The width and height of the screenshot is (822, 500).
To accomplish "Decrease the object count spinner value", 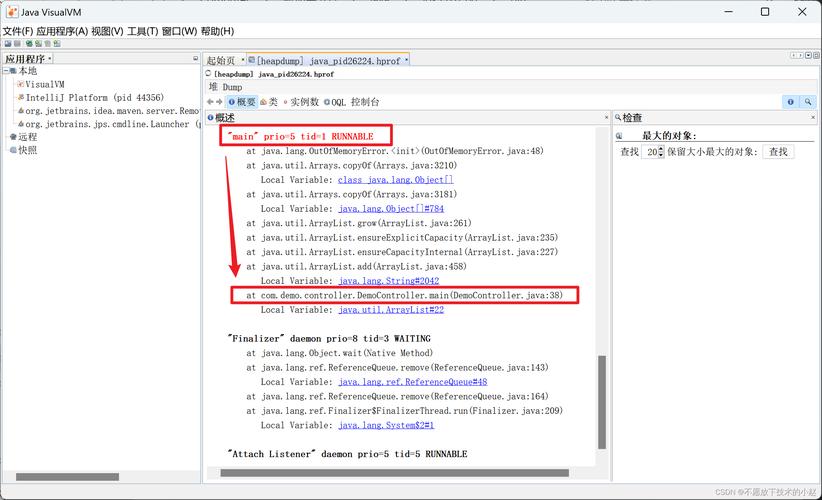I will 661,155.
